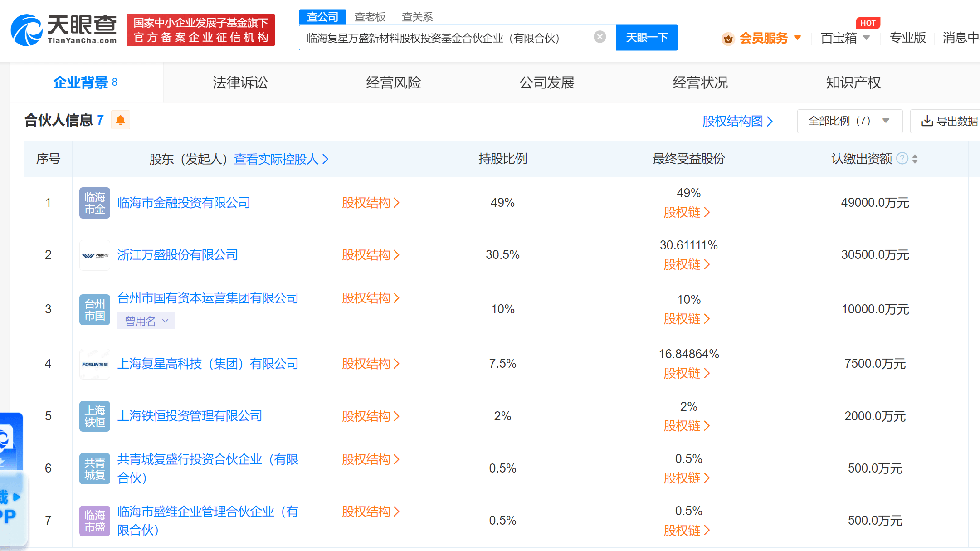
Task: Switch to the 经营状况 tab
Action: [700, 83]
